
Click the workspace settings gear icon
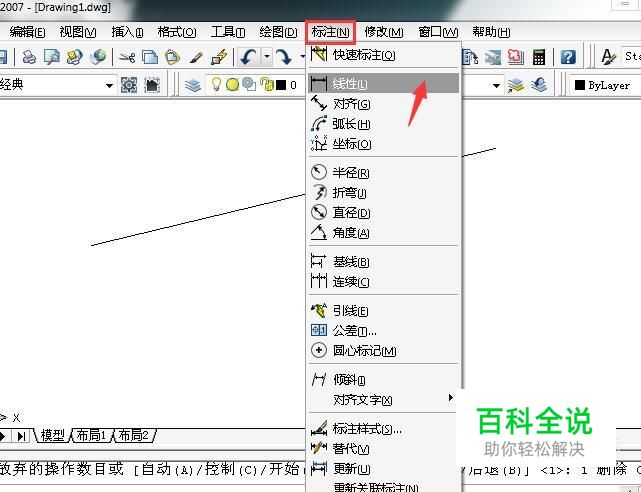click(x=129, y=85)
